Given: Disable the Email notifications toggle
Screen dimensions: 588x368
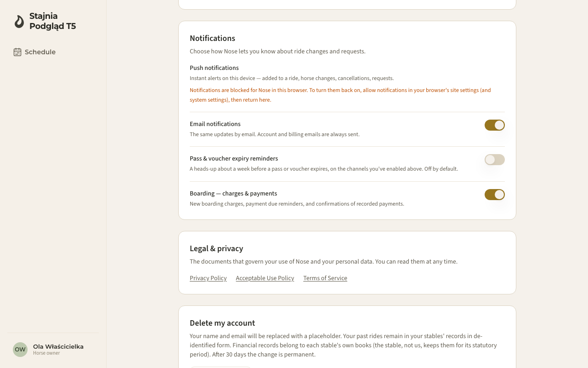Looking at the screenshot, I should 495,125.
